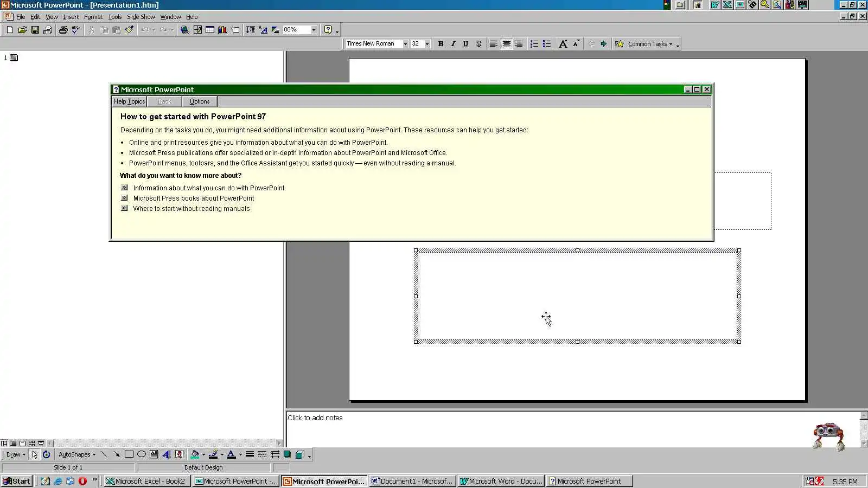Toggle Italic formatting
868x488 pixels.
coord(453,44)
